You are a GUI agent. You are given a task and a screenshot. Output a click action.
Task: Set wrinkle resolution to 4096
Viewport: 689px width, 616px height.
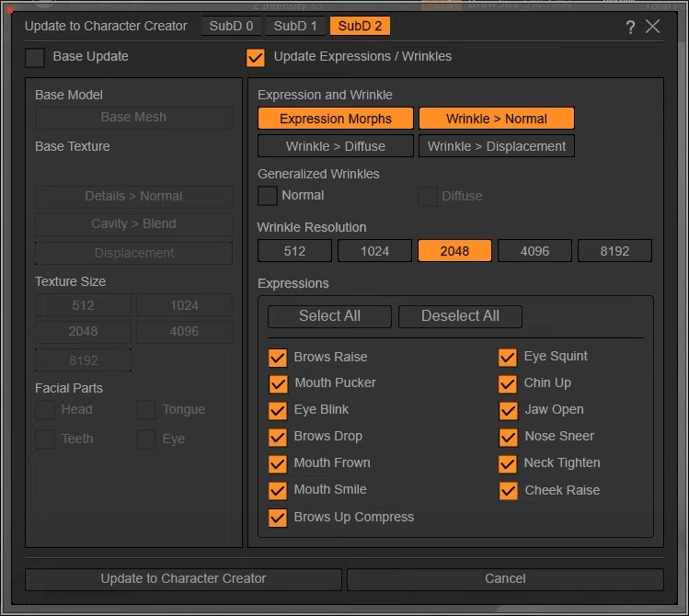coord(534,251)
